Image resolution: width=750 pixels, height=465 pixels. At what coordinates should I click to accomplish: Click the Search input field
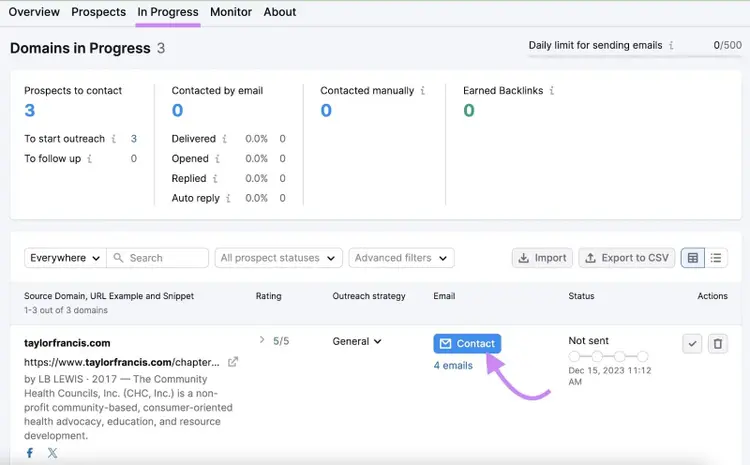(157, 258)
